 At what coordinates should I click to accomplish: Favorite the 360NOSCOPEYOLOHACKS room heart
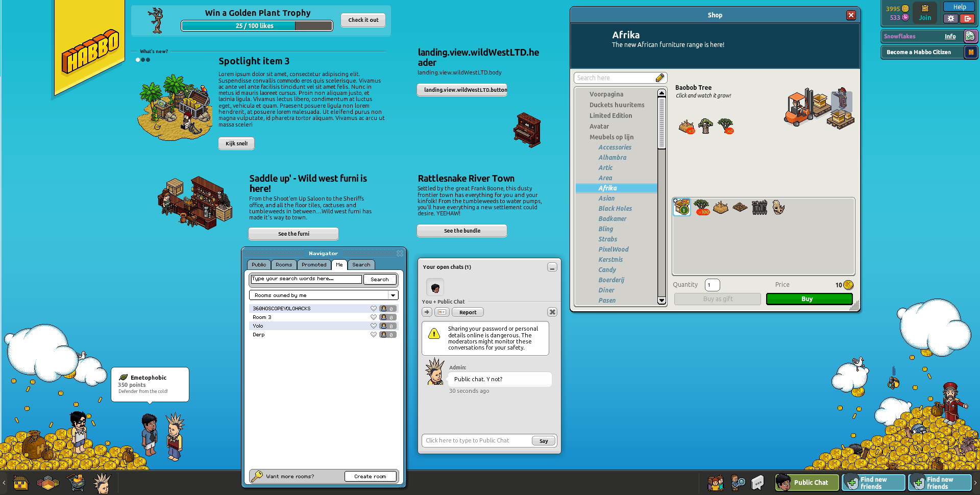[x=374, y=309]
